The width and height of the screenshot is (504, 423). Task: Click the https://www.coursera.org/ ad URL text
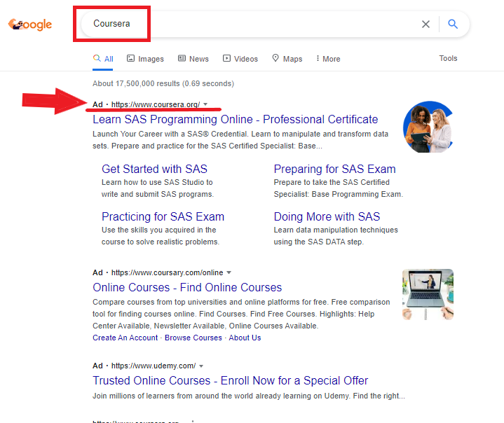click(x=156, y=104)
